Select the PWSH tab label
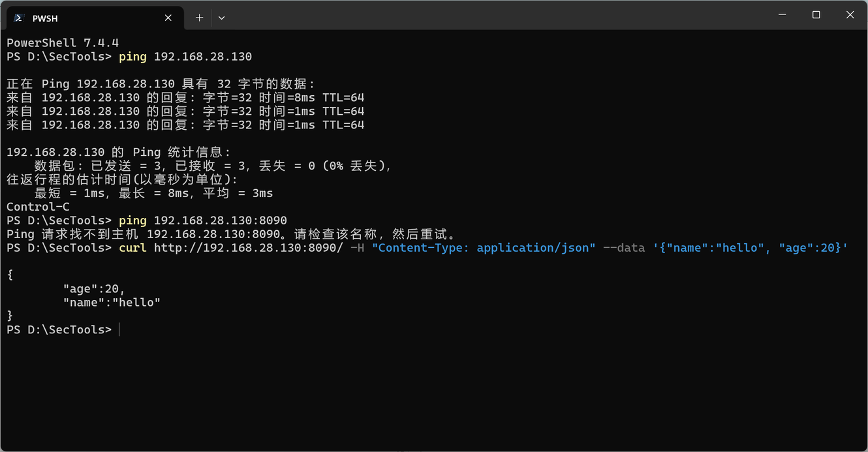This screenshot has height=452, width=868. 45,18
